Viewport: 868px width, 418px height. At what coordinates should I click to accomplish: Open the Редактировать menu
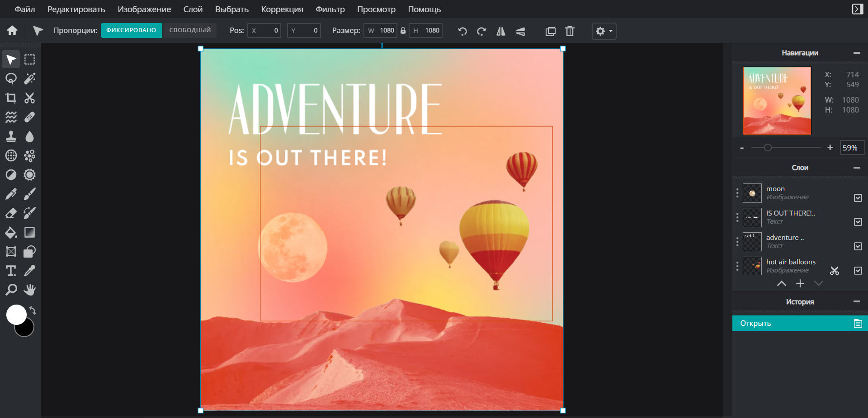tap(76, 9)
